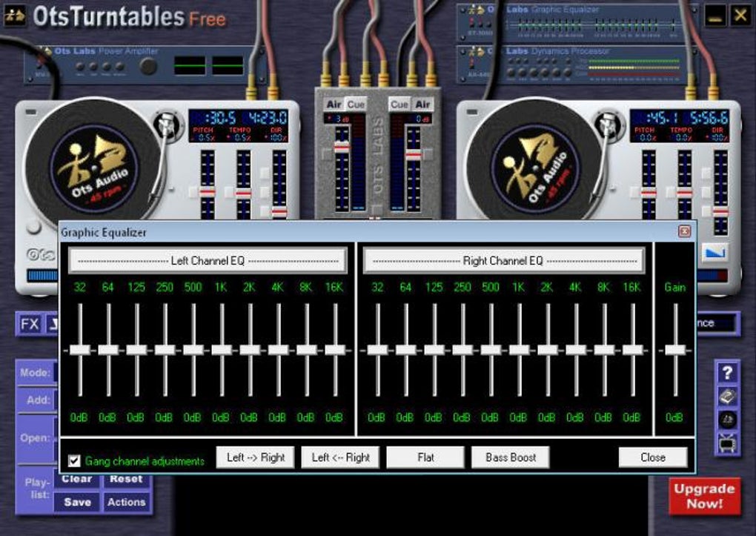Apply the Bass Boost preset
The height and width of the screenshot is (536, 756).
click(511, 457)
